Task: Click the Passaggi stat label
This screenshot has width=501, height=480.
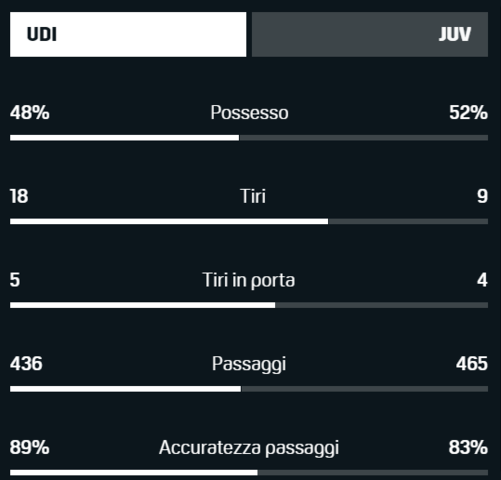Action: pos(249,364)
